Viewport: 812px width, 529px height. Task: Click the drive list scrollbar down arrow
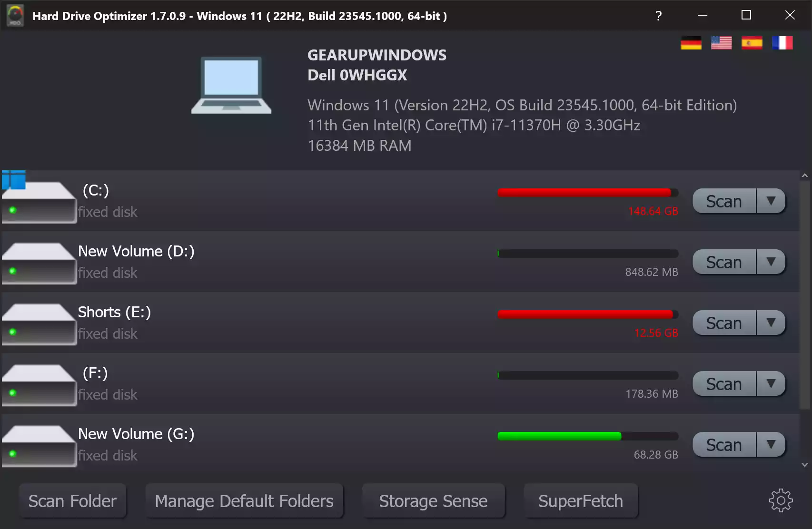pos(805,465)
